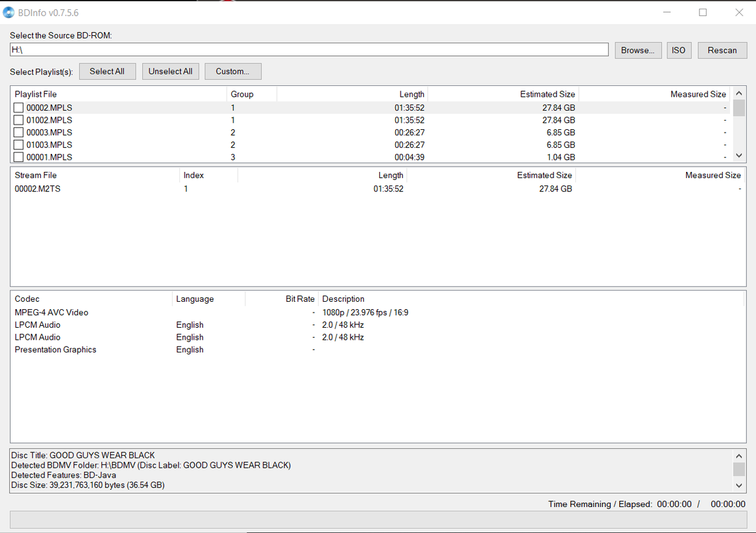Image resolution: width=756 pixels, height=533 pixels.
Task: Open the Custom... playlist dialog
Action: coord(233,71)
